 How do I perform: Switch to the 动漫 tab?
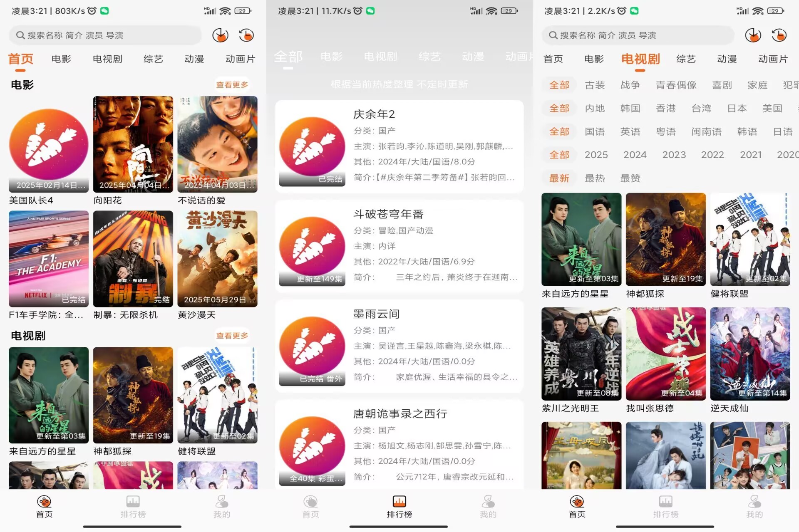click(194, 59)
